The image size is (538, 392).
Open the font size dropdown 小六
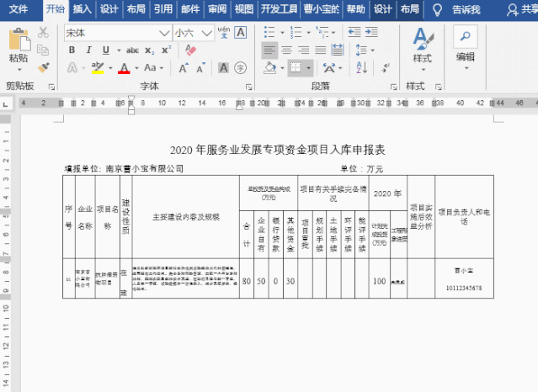click(x=207, y=33)
